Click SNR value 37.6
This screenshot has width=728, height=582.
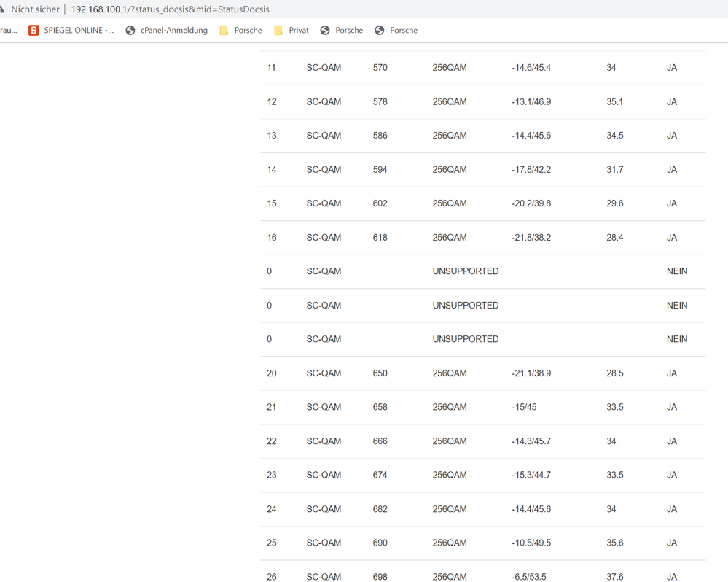pos(615,577)
